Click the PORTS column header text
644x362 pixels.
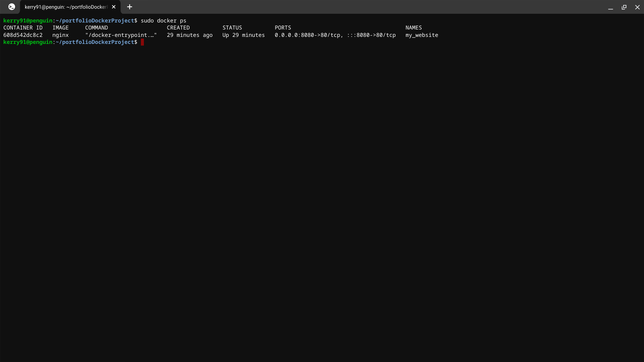282,27
